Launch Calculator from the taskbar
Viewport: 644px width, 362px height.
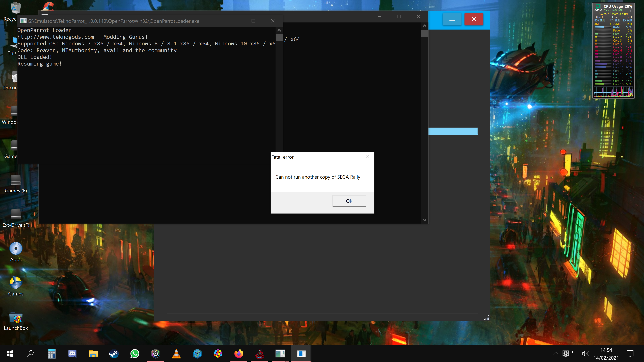pos(51,353)
